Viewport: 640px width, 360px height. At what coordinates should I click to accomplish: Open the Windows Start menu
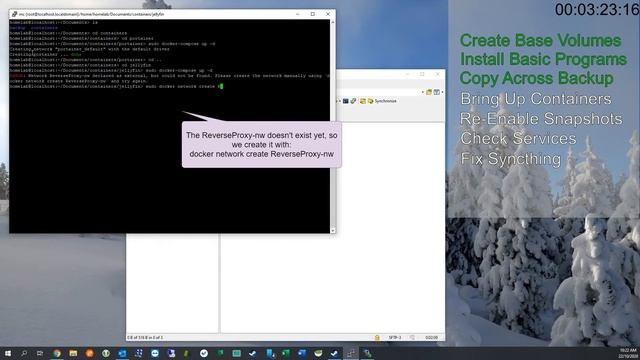coord(8,353)
